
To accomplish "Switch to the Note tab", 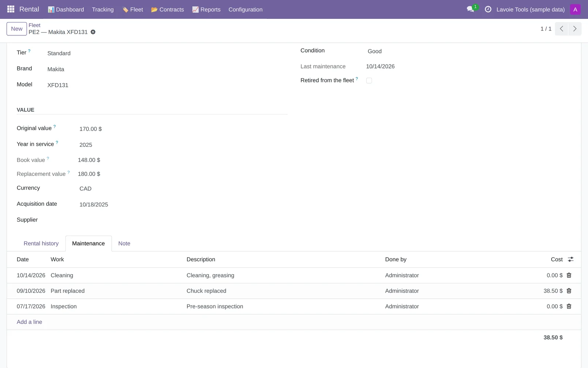I will (x=124, y=244).
